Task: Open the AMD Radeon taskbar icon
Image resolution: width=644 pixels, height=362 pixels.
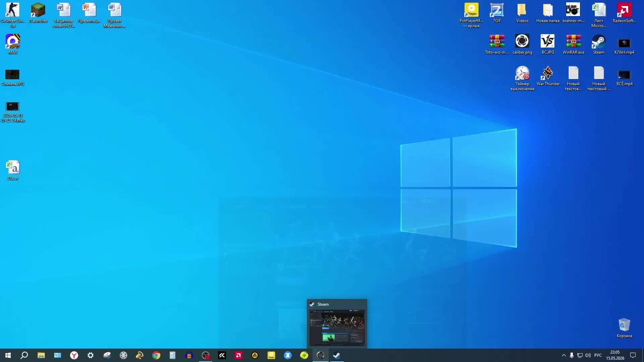Action: tap(238, 355)
